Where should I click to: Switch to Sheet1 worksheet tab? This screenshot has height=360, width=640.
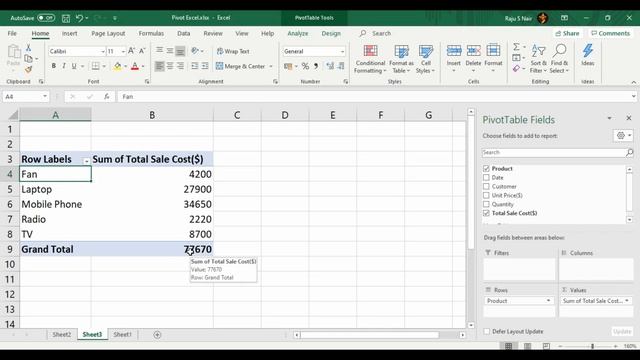[x=122, y=335]
